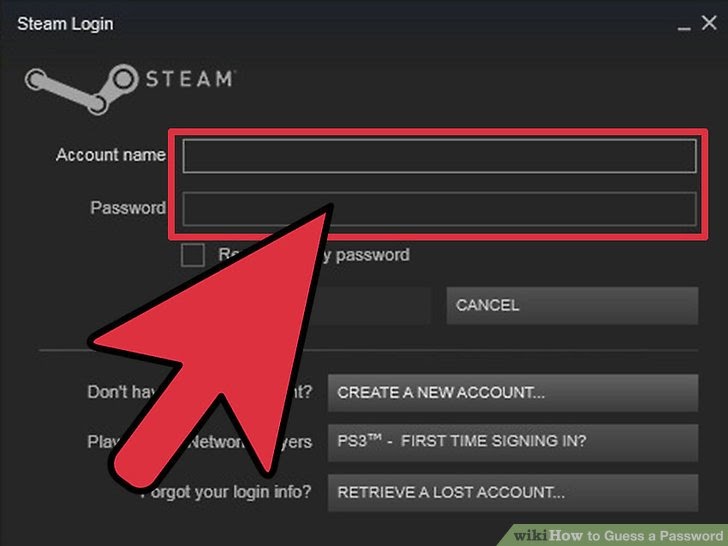728x546 pixels.
Task: Click the 'Forgot your login info?' text
Action: coord(228,492)
